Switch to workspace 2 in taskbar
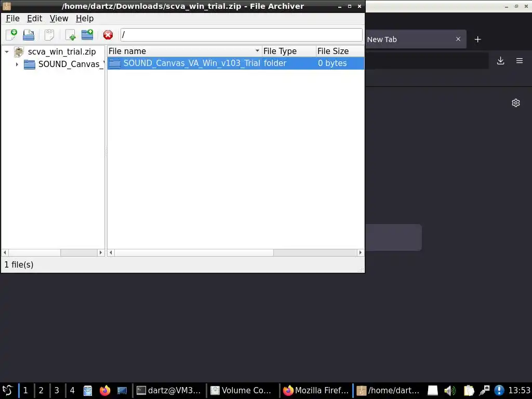Image resolution: width=532 pixels, height=399 pixels. pyautogui.click(x=41, y=391)
